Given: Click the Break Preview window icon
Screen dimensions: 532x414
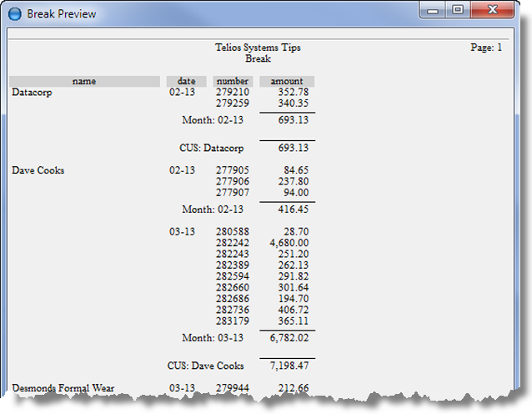Looking at the screenshot, I should point(14,13).
